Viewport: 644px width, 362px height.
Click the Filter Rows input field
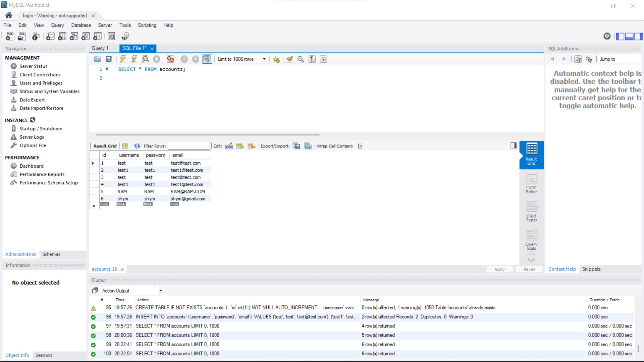[189, 146]
